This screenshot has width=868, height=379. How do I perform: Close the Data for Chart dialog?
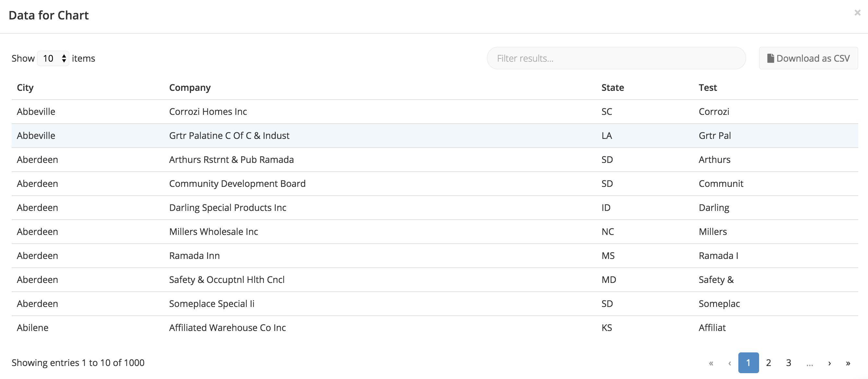(x=857, y=13)
